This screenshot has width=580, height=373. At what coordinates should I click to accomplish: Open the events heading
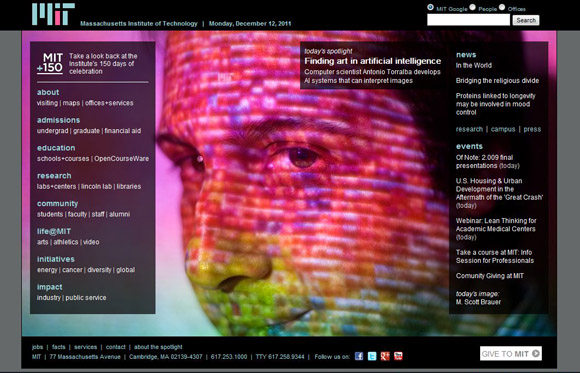click(469, 146)
